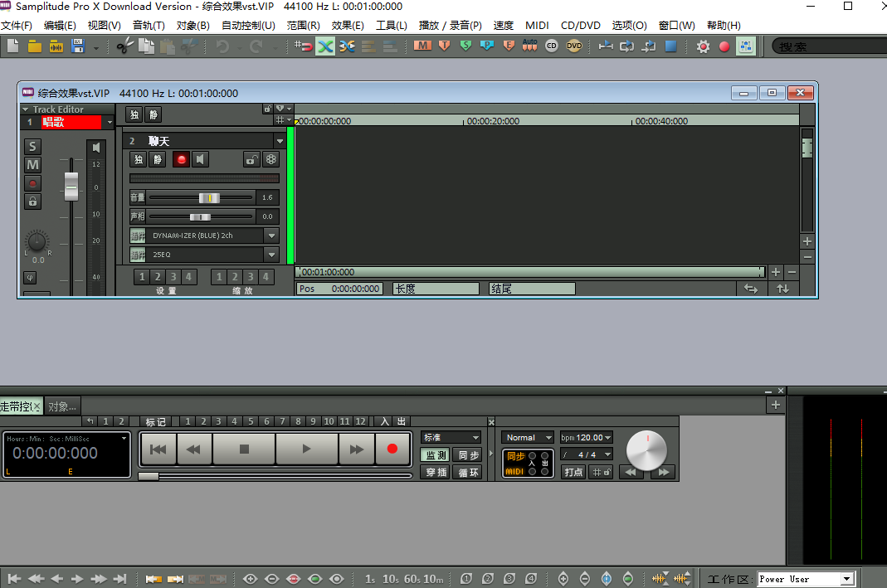Toggle record arm on the 聊天 track
The image size is (887, 588).
[181, 159]
